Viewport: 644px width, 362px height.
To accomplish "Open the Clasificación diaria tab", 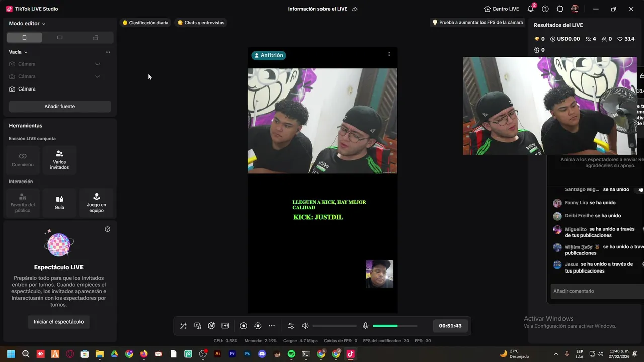I will click(145, 23).
